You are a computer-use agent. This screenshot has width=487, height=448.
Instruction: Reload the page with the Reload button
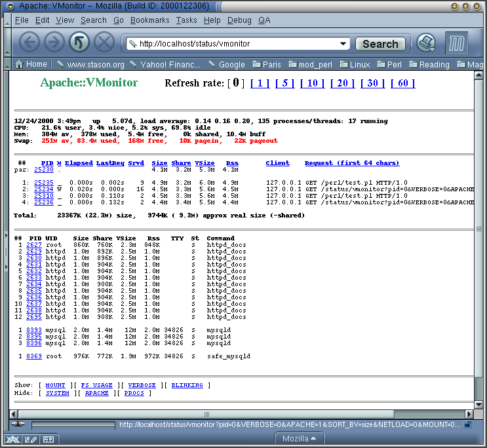point(79,42)
